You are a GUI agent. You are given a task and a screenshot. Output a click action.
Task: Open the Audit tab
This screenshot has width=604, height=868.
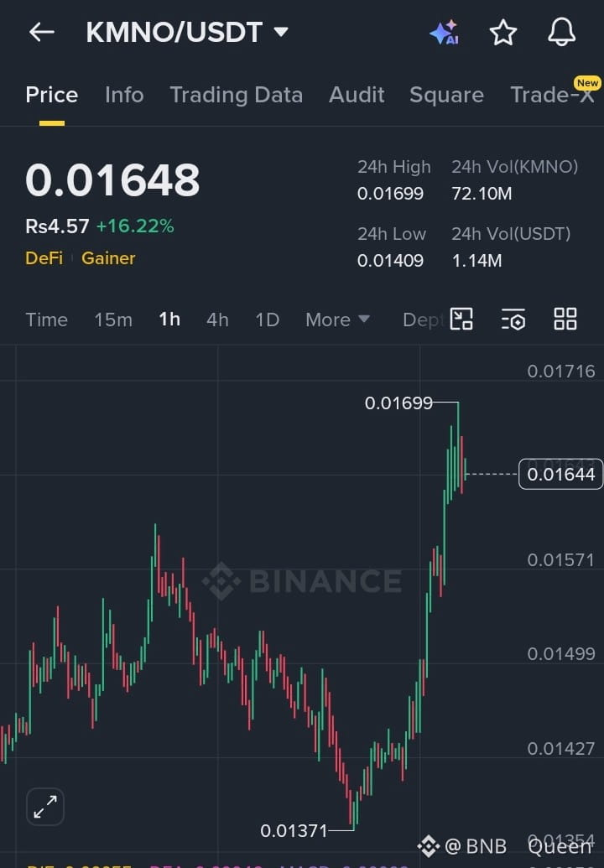[357, 95]
